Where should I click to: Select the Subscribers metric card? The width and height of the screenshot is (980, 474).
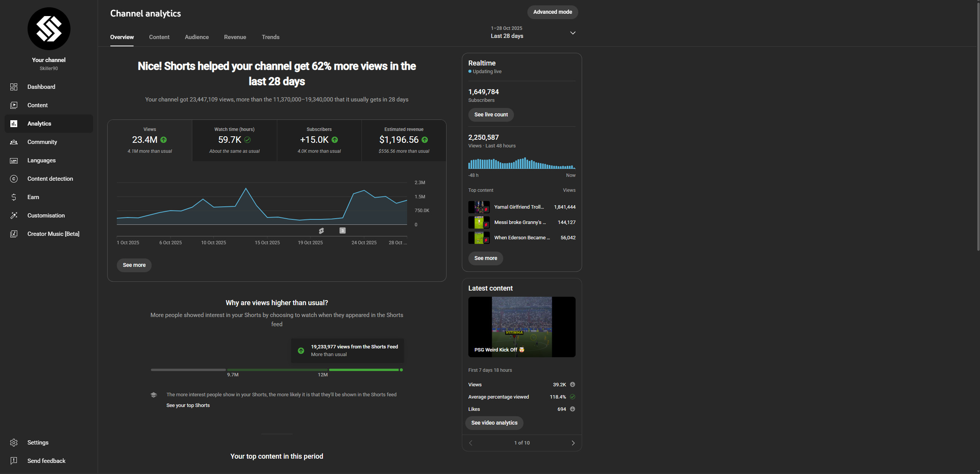[319, 140]
